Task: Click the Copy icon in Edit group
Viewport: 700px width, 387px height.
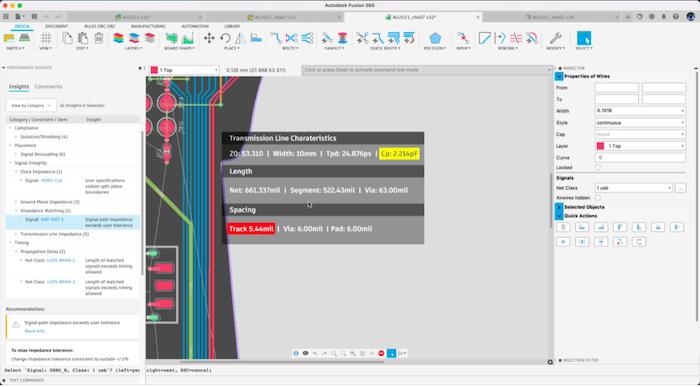Action: click(x=67, y=38)
